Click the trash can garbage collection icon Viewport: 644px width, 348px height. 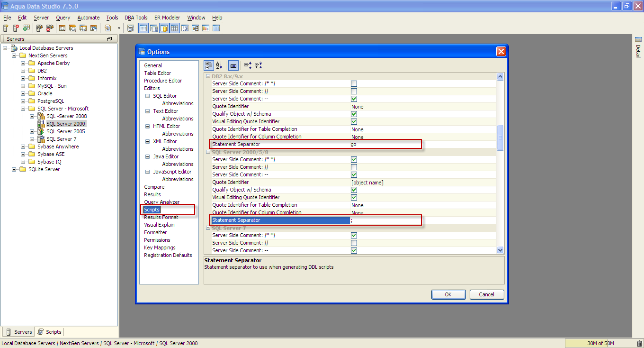point(639,343)
